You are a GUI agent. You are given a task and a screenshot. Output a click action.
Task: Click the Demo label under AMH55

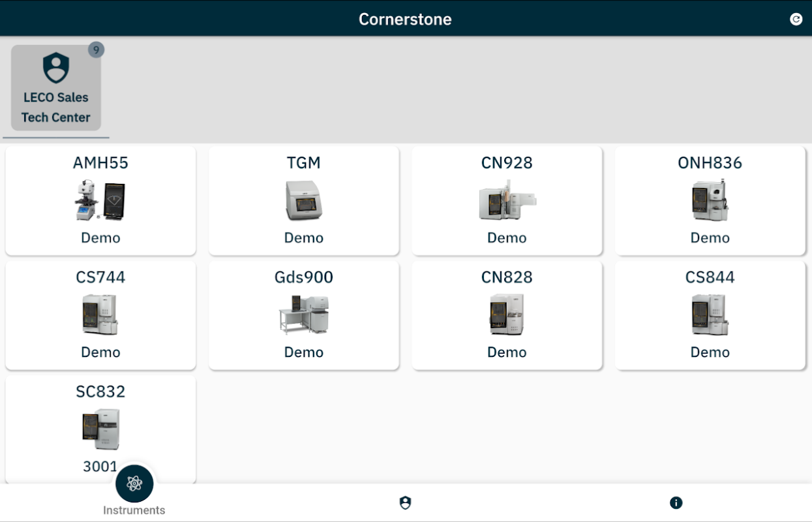point(100,238)
